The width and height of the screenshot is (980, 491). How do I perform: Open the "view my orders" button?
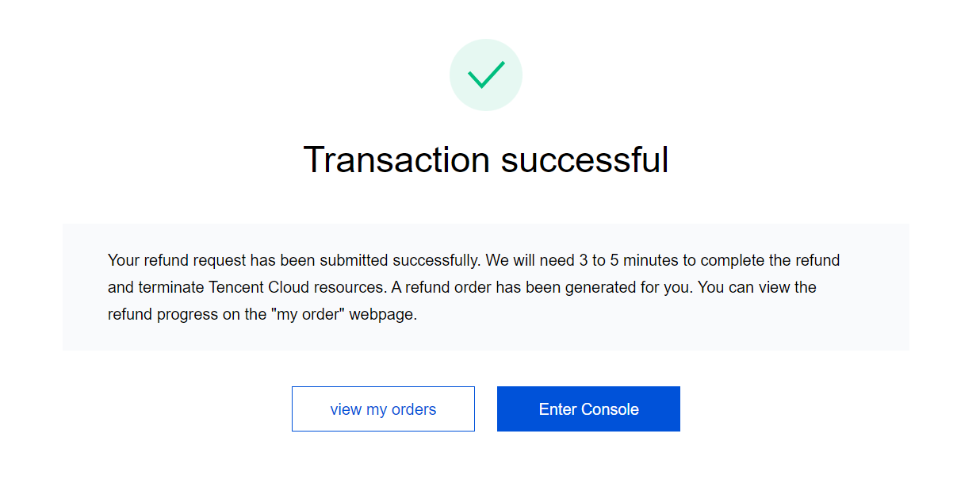tap(383, 409)
